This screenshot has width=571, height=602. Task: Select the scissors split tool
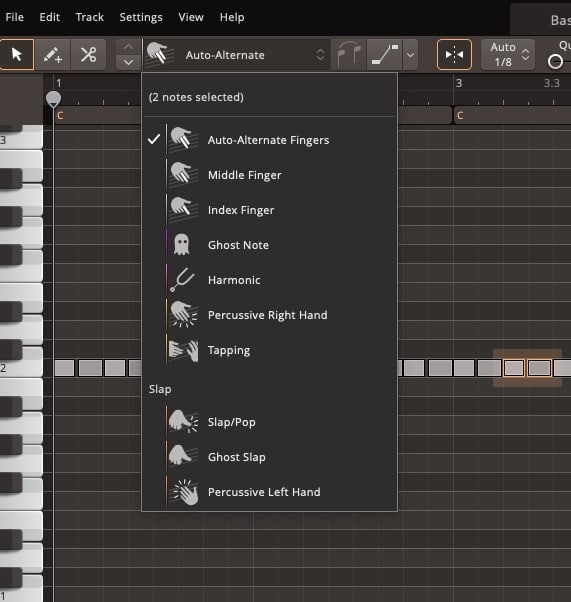click(88, 55)
